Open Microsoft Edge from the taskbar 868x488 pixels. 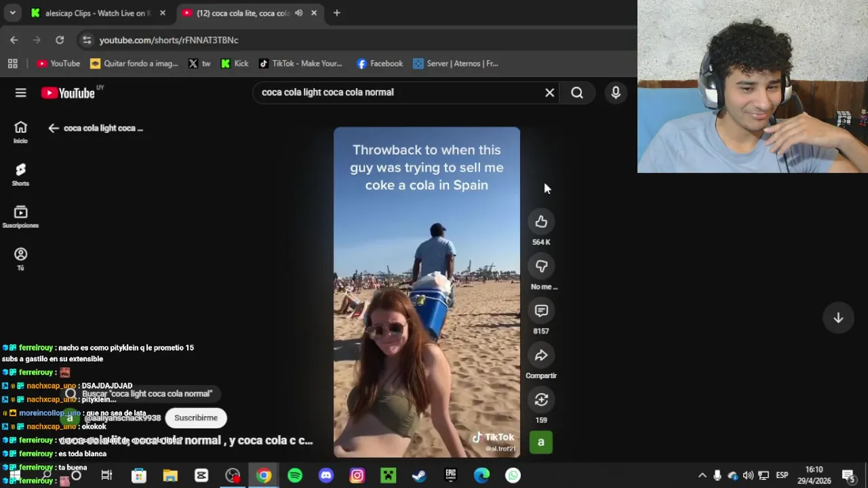tap(481, 476)
